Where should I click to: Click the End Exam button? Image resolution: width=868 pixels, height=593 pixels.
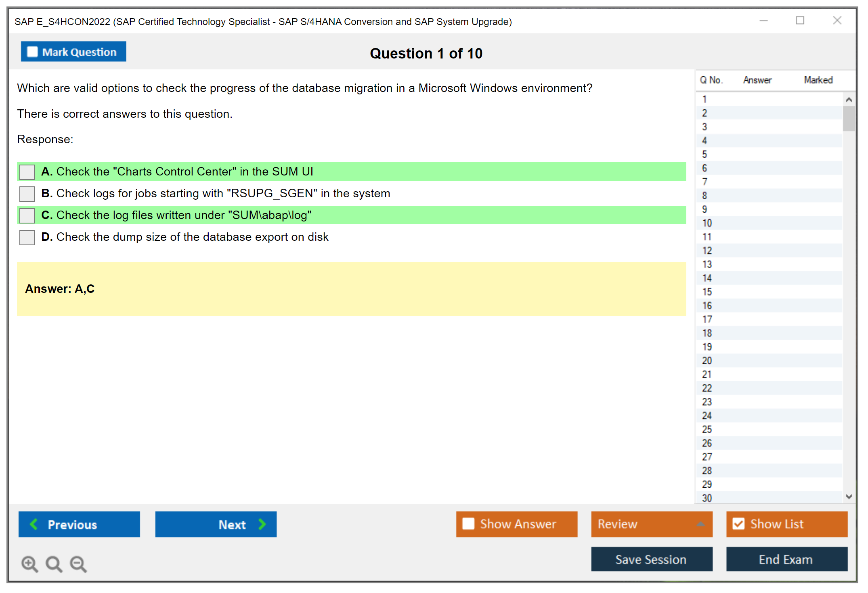[786, 560]
